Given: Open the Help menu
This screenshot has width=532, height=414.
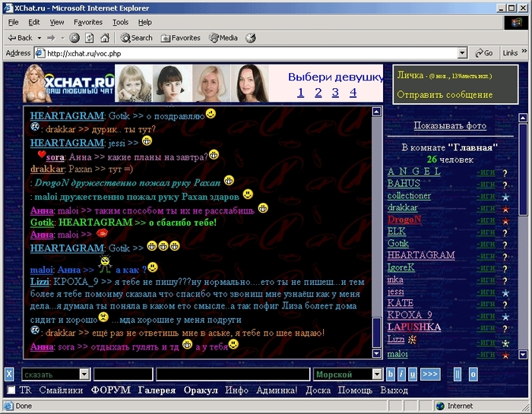Looking at the screenshot, I should pyautogui.click(x=145, y=22).
